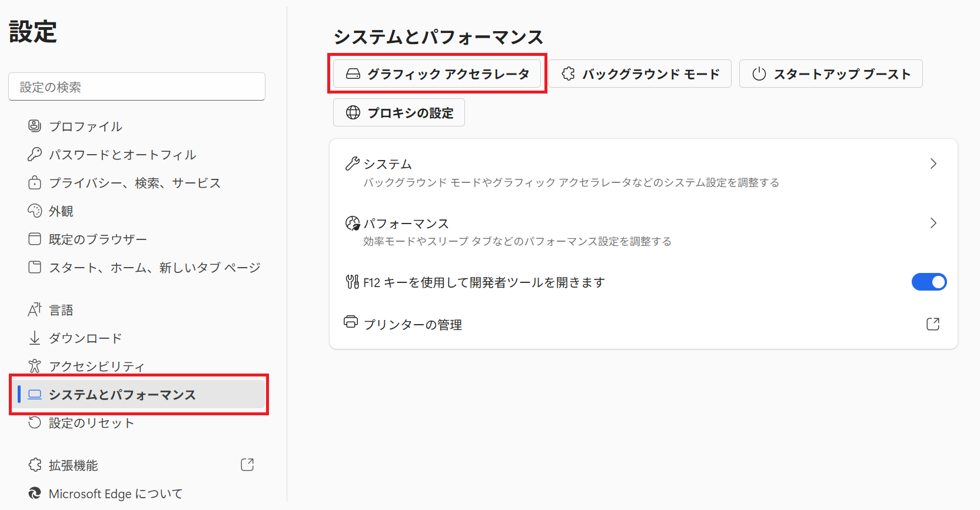Expand the パフォーマンス settings chevron
The height and width of the screenshot is (510, 980).
933,223
